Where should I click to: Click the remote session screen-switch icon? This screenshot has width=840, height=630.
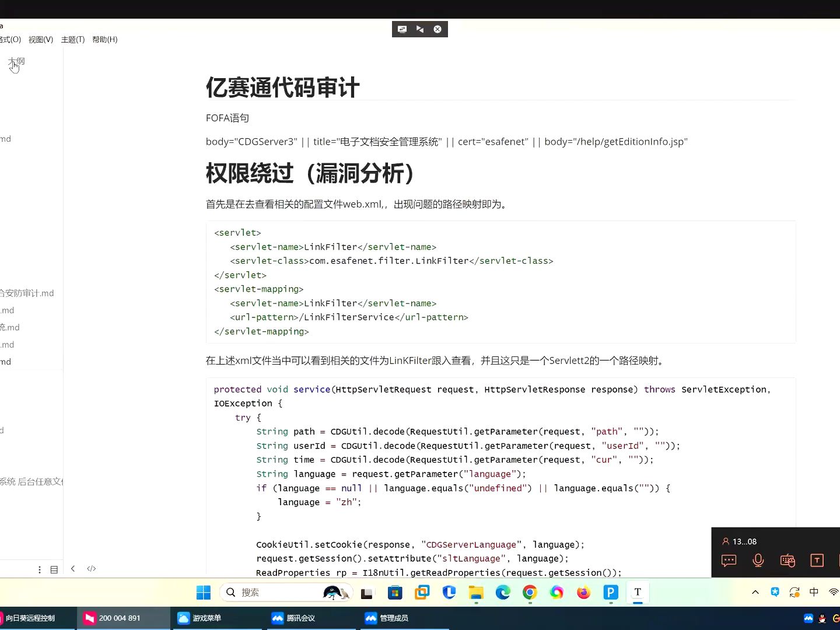pos(402,29)
